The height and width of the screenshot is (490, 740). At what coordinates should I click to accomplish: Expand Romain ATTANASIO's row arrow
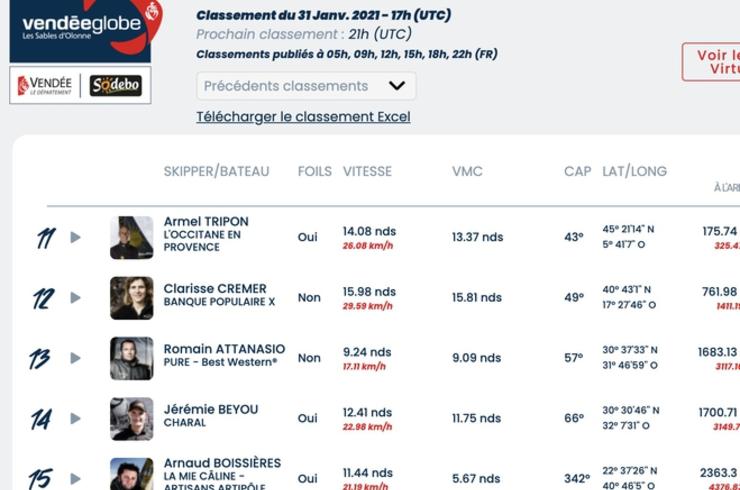(75, 358)
